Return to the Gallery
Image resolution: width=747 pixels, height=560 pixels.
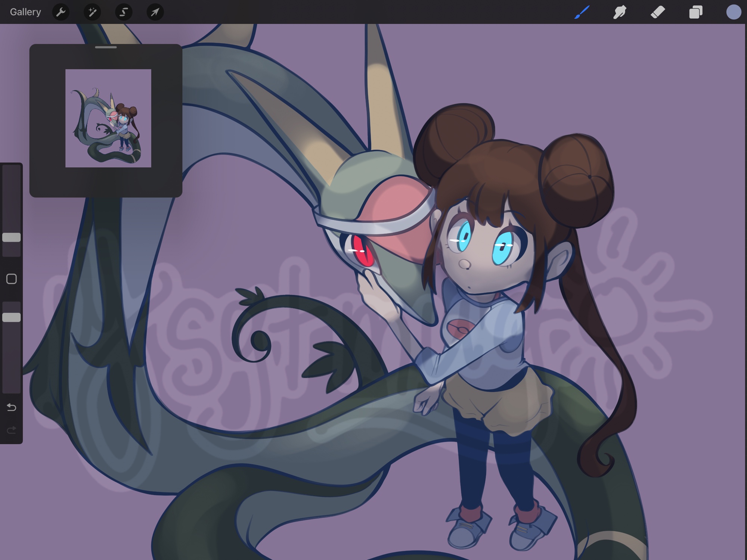point(25,12)
